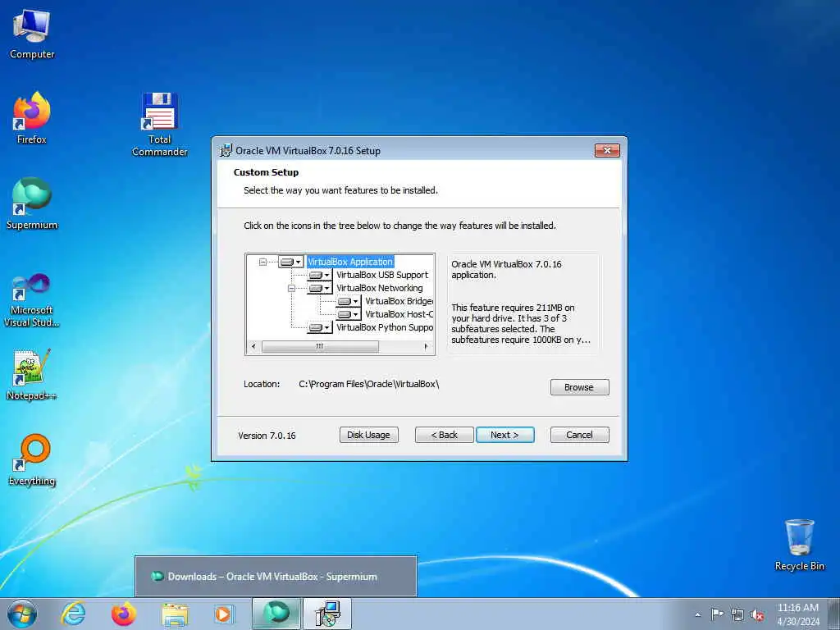This screenshot has height=630, width=840.
Task: Click the network tray icon
Action: pyautogui.click(x=737, y=614)
